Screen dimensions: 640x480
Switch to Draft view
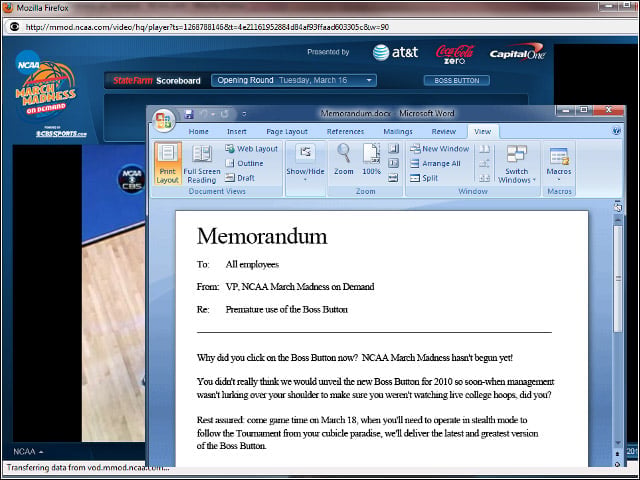[x=240, y=178]
